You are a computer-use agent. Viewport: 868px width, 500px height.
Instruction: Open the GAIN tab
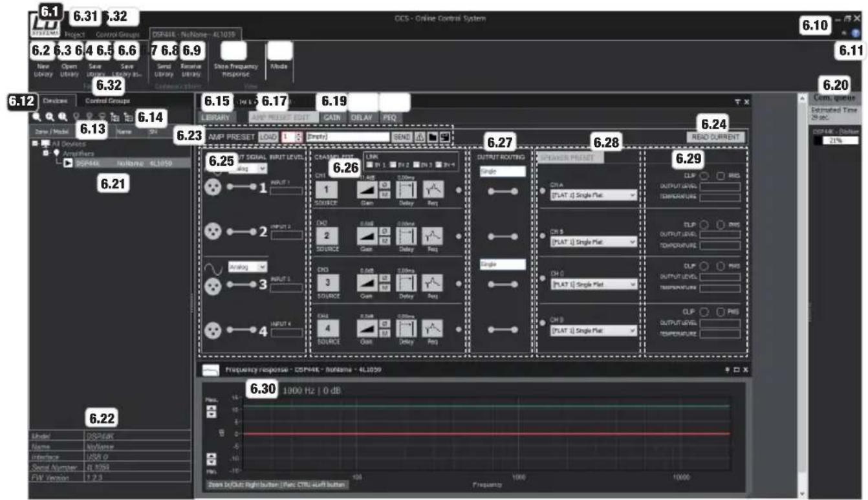tap(332, 118)
